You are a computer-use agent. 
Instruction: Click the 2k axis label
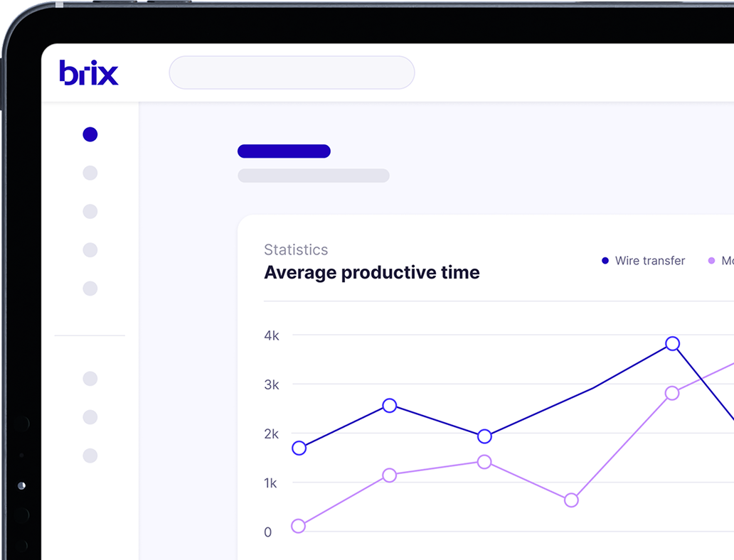(x=272, y=434)
